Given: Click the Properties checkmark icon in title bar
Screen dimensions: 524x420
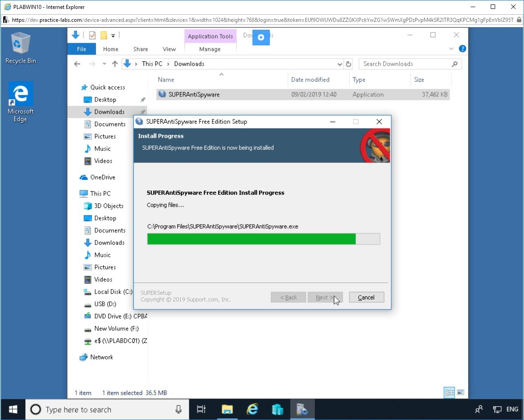Looking at the screenshot, I should 92,35.
